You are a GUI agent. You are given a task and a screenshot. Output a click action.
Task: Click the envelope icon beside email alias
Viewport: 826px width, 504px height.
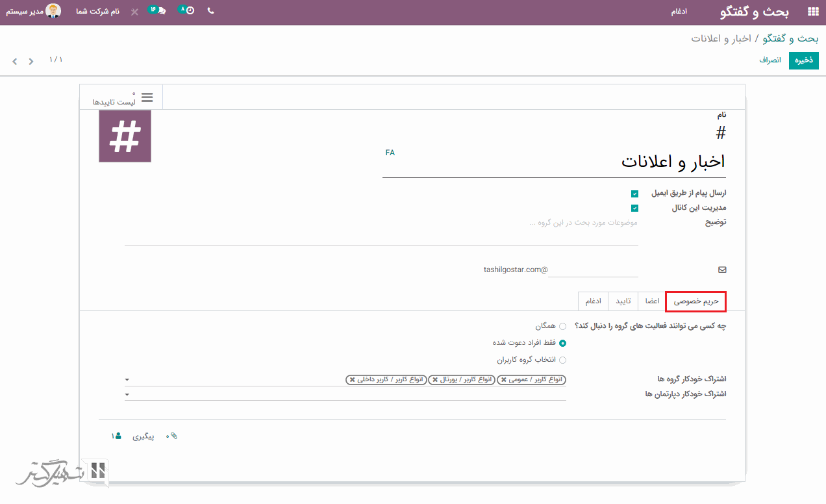722,270
